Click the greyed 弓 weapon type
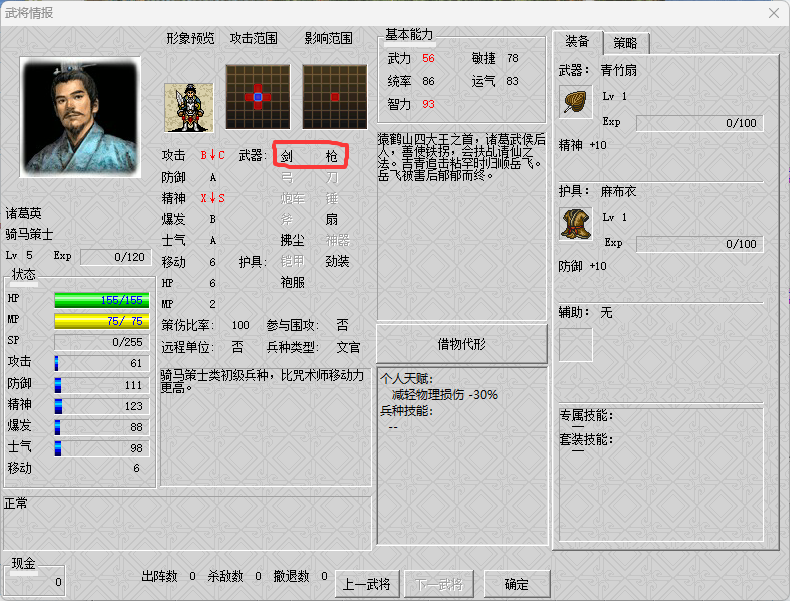790x601 pixels. coord(287,177)
